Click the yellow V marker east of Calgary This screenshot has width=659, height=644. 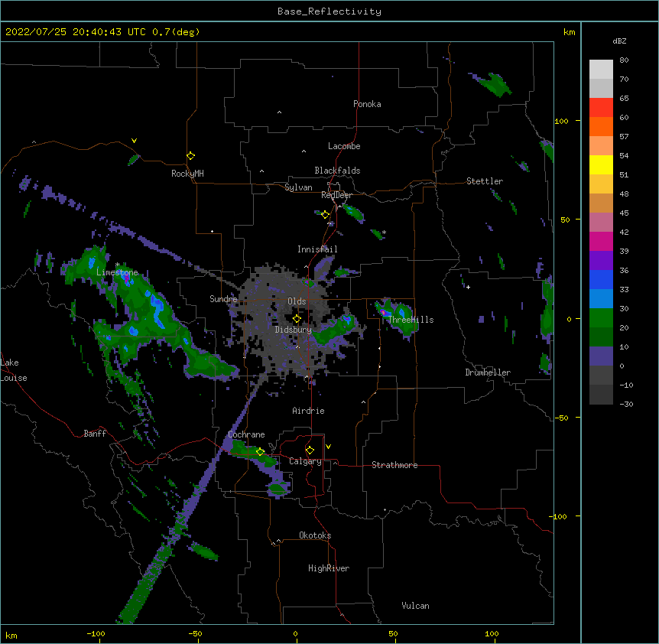point(328,447)
